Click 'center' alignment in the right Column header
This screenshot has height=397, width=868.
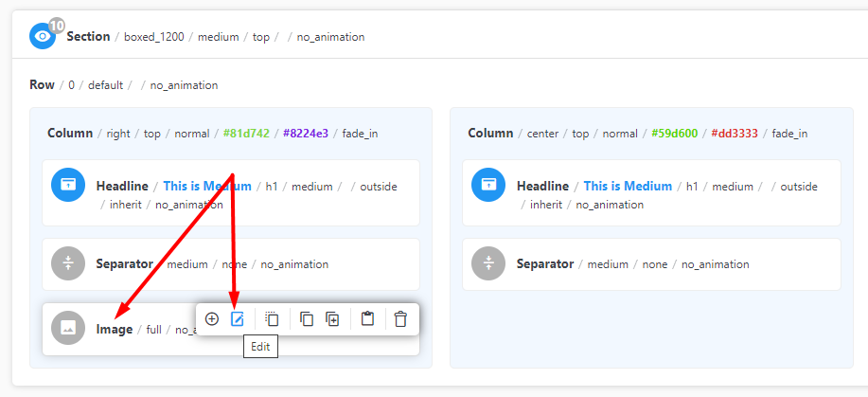[x=542, y=134]
